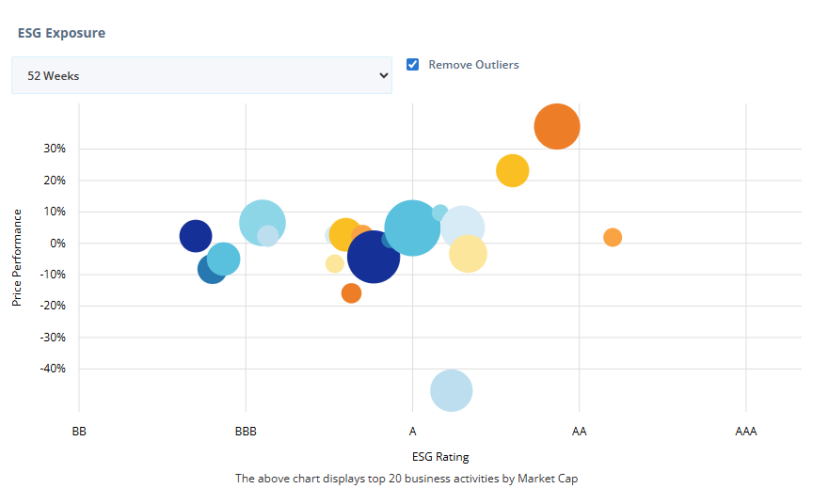Click the Remove Outliers label text
Image resolution: width=813 pixels, height=504 pixels.
[x=473, y=65]
